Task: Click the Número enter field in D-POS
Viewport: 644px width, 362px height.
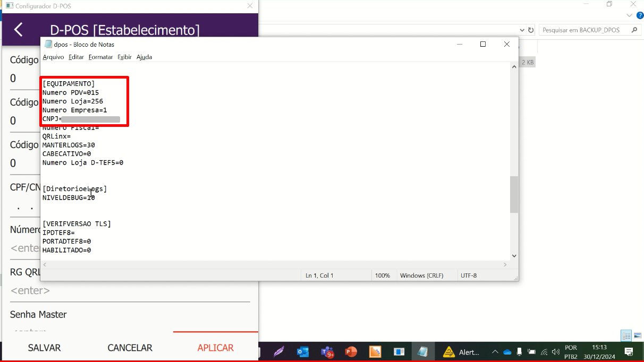Action: point(25,248)
